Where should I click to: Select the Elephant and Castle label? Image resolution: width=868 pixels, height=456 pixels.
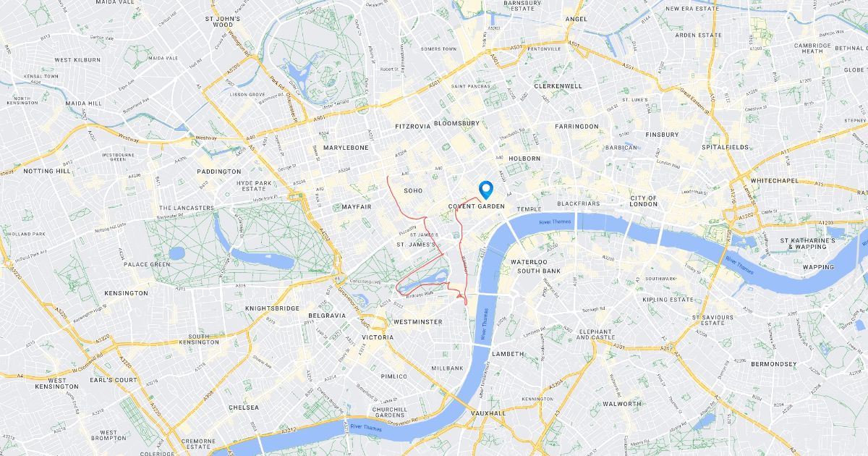tap(597, 334)
